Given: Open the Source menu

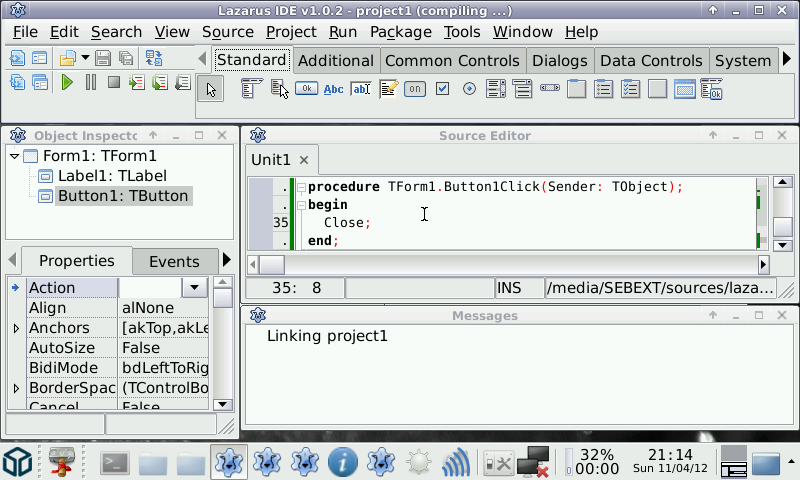Looking at the screenshot, I should [x=228, y=32].
